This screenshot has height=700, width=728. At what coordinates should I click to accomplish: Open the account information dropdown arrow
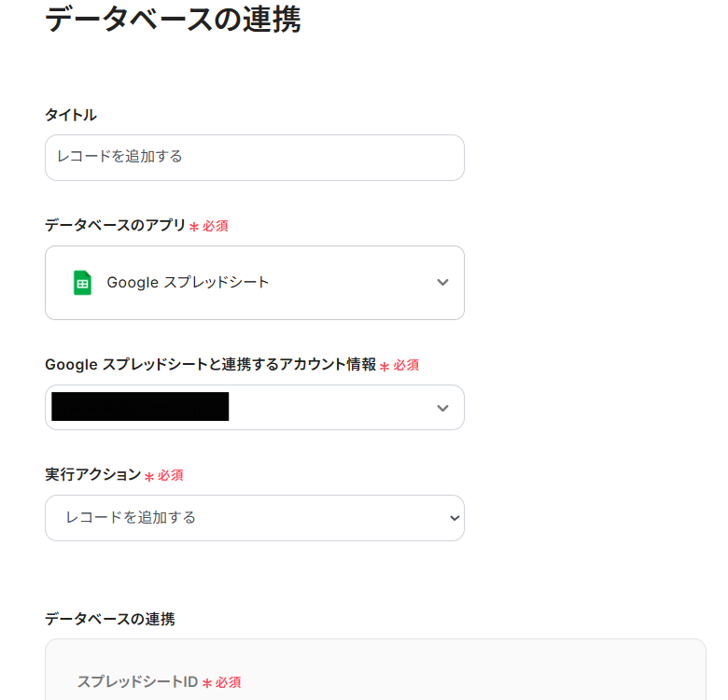click(442, 408)
